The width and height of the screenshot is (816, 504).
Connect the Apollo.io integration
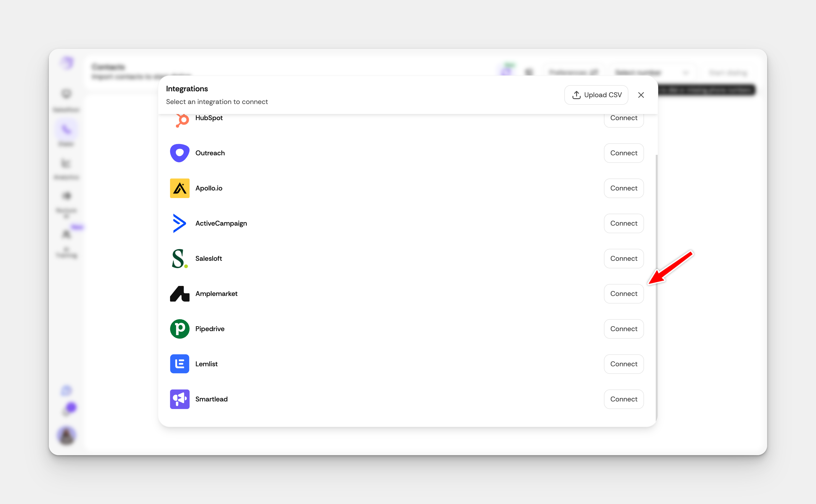(623, 188)
